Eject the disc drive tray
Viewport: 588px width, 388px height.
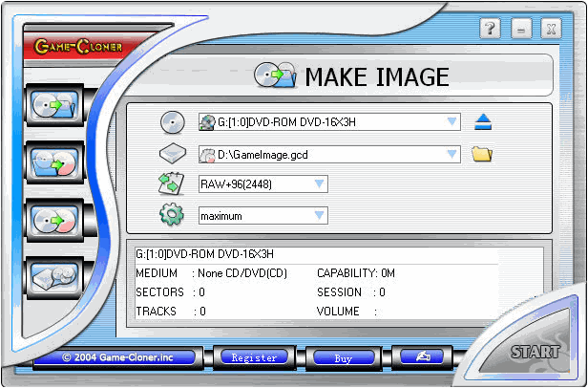483,122
